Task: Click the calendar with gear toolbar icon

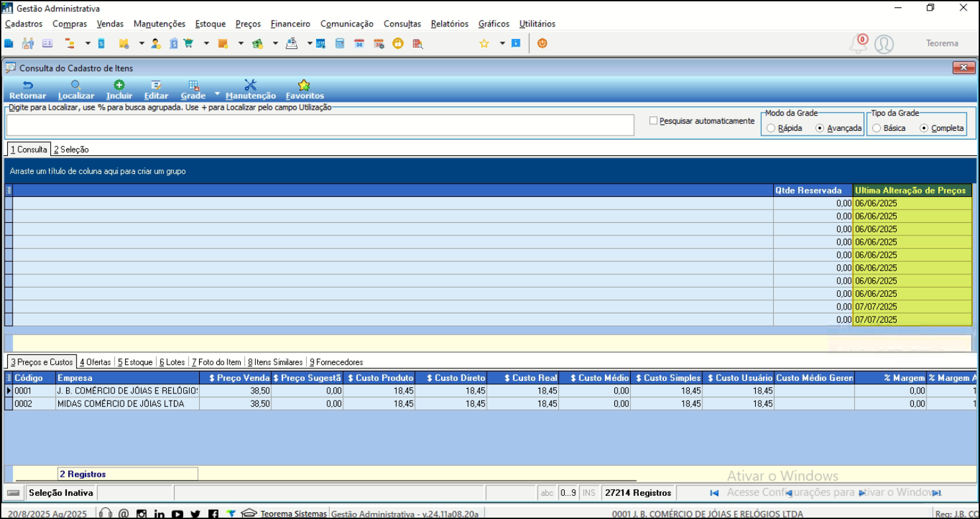Action: pos(379,44)
